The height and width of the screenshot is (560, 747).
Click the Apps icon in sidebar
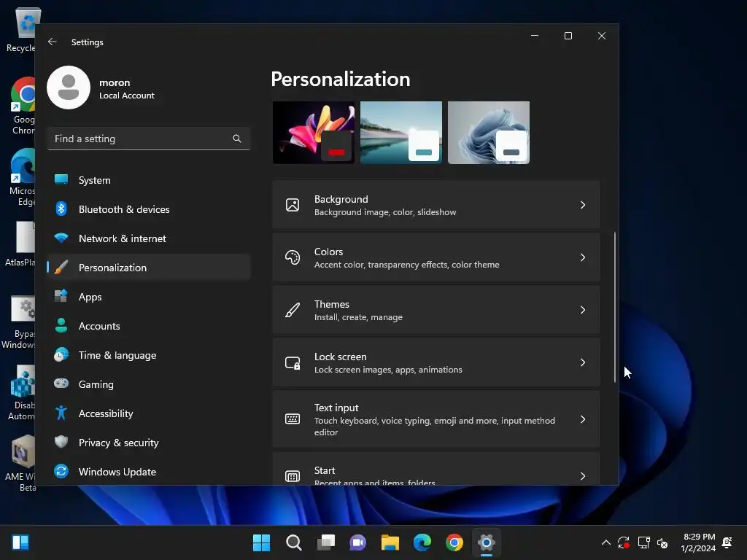coord(61,296)
